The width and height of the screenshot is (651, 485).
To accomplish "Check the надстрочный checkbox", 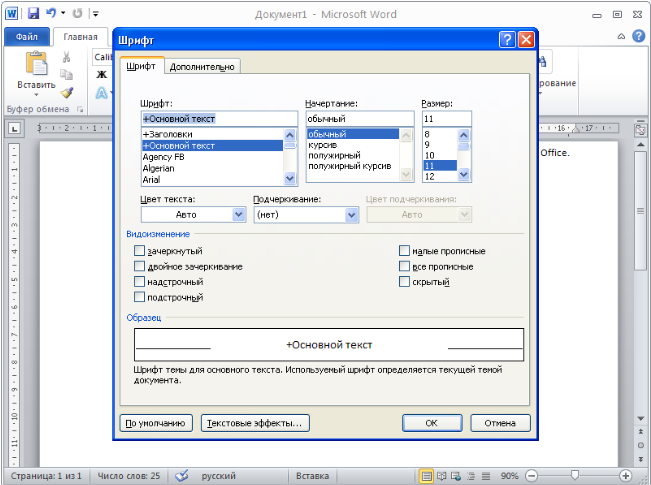I will click(x=140, y=282).
